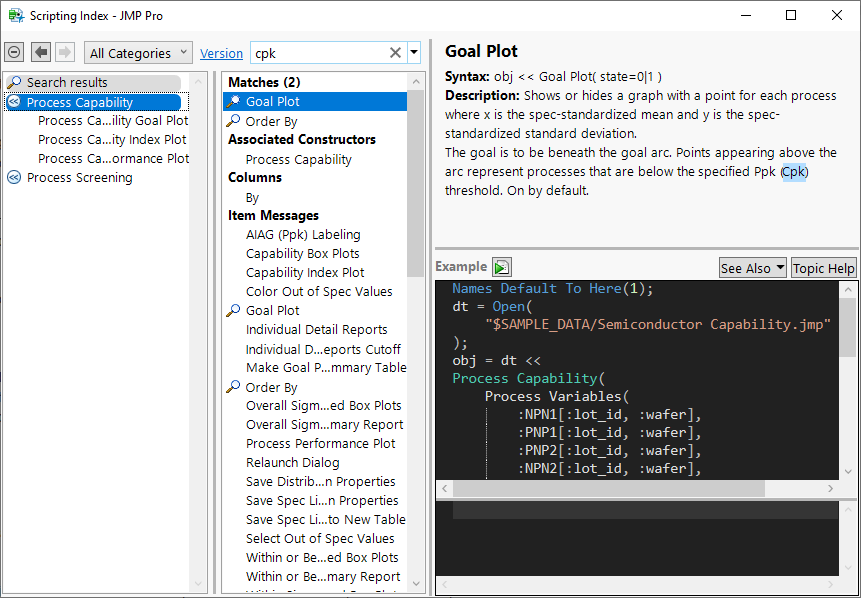The width and height of the screenshot is (861, 598).
Task: Click the Process Screening object icon
Action: [x=14, y=178]
